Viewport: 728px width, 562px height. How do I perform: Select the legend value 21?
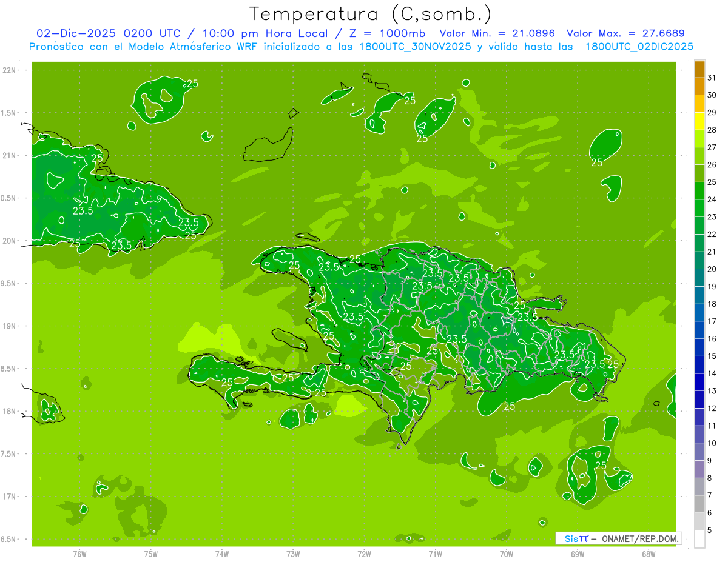coord(712,252)
